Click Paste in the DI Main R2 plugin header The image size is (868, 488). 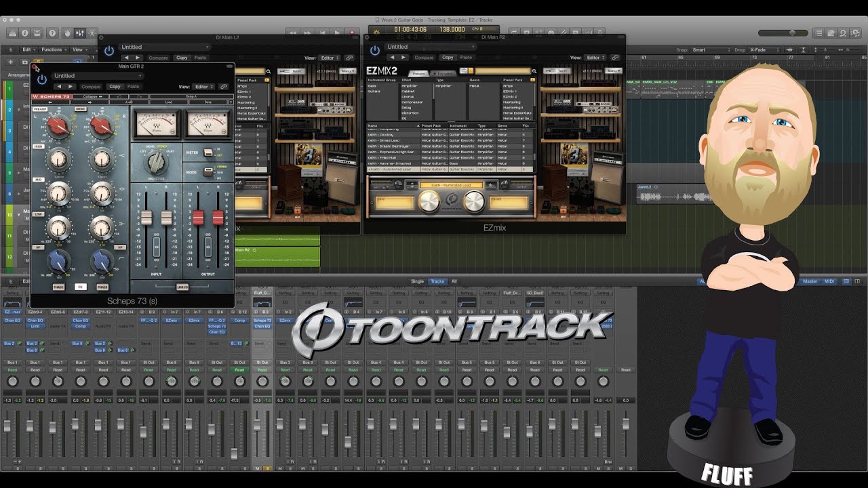(x=467, y=58)
